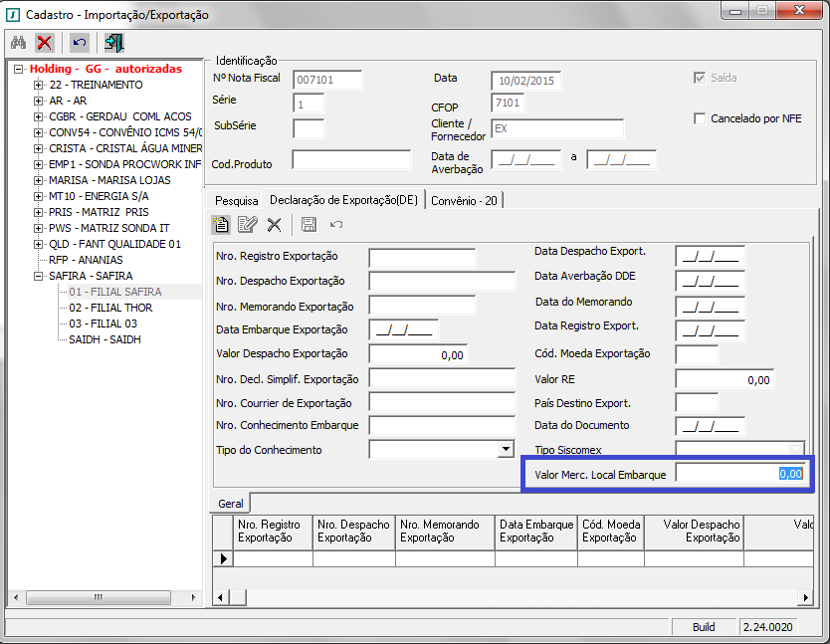Expand the 22 - TREINAMENTO tree node
The height and width of the screenshot is (644, 830).
[x=39, y=85]
